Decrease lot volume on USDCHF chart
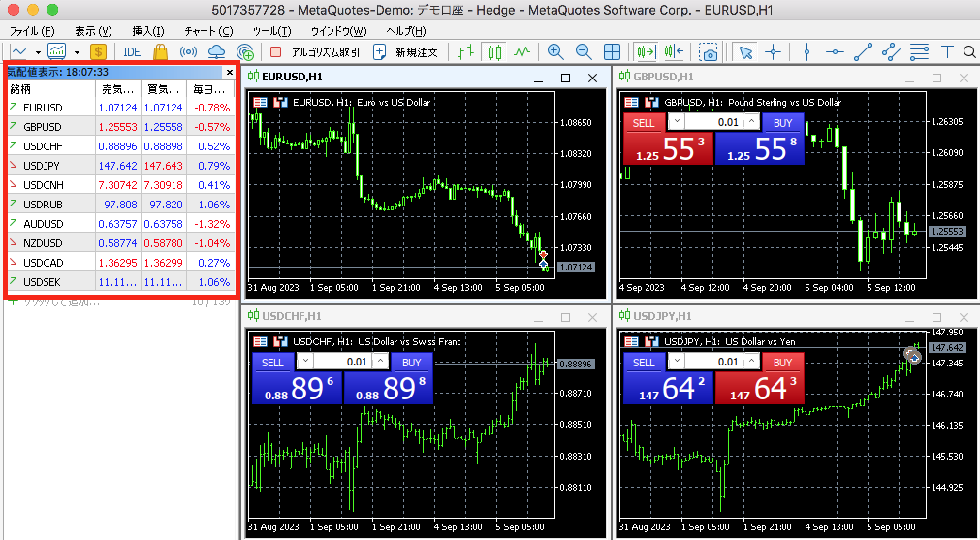 click(x=305, y=361)
